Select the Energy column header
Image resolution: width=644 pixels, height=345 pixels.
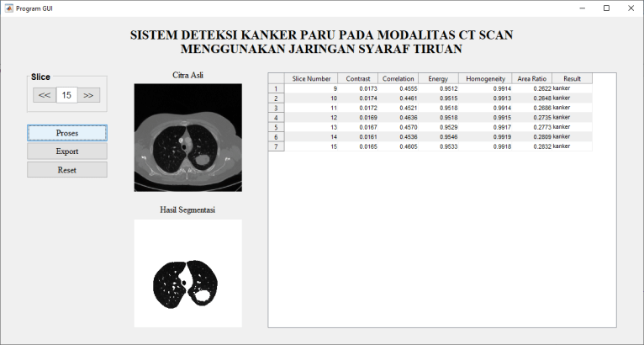tap(438, 78)
